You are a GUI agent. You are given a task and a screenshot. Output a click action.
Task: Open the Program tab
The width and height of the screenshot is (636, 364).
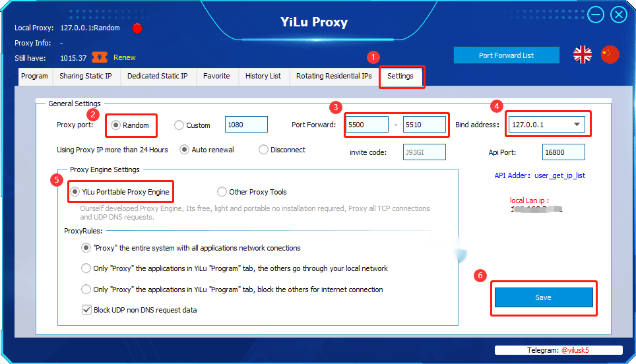pyautogui.click(x=34, y=76)
